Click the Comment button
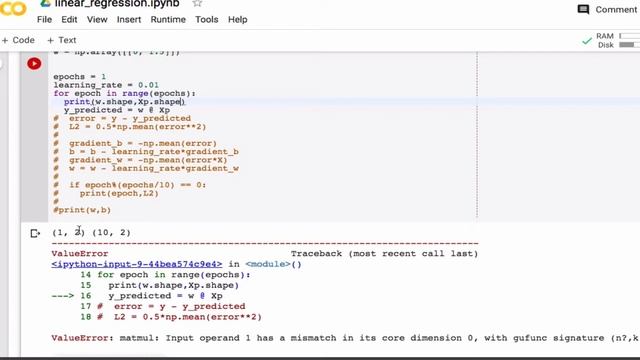The image size is (640, 360). 607,9
